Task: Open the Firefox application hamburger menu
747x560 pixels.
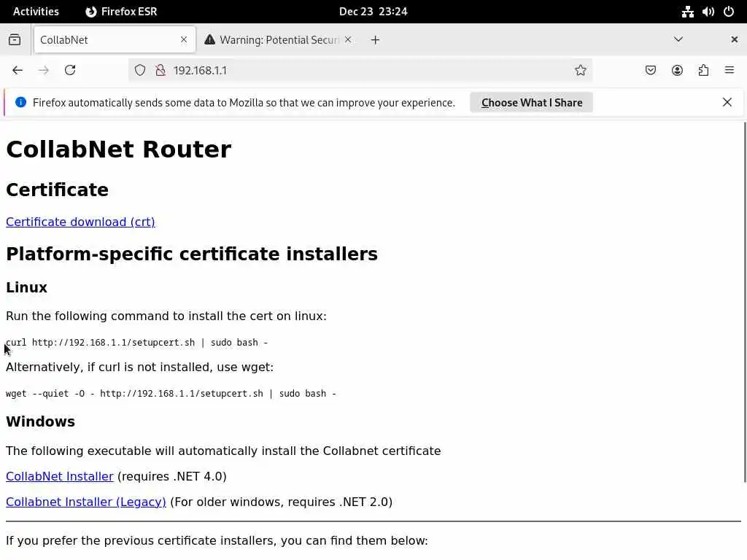Action: pyautogui.click(x=729, y=71)
